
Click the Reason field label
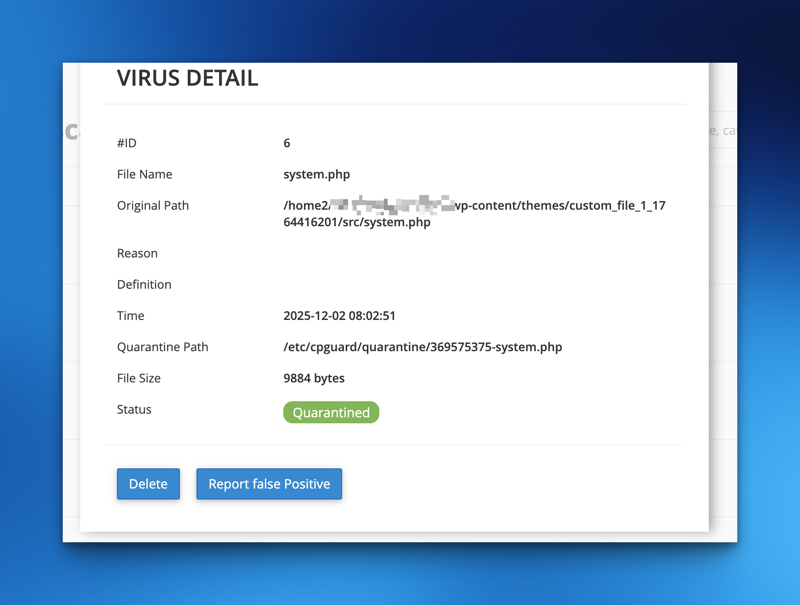click(x=137, y=253)
